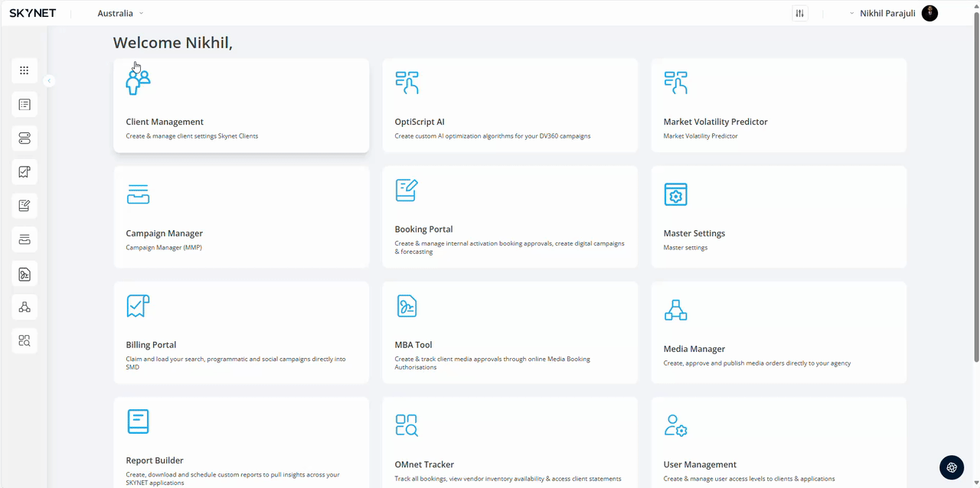Open the Master Settings title link
Screen dimensions: 980x488
click(694, 233)
